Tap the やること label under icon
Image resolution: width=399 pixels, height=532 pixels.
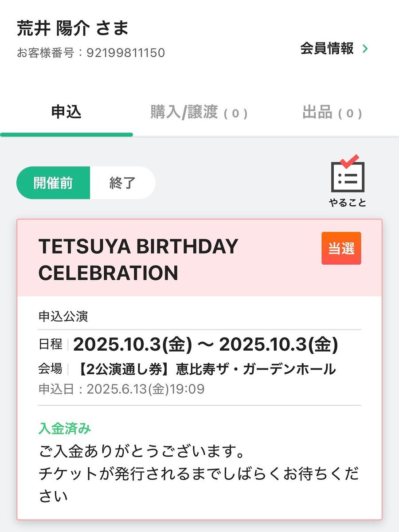pos(348,203)
